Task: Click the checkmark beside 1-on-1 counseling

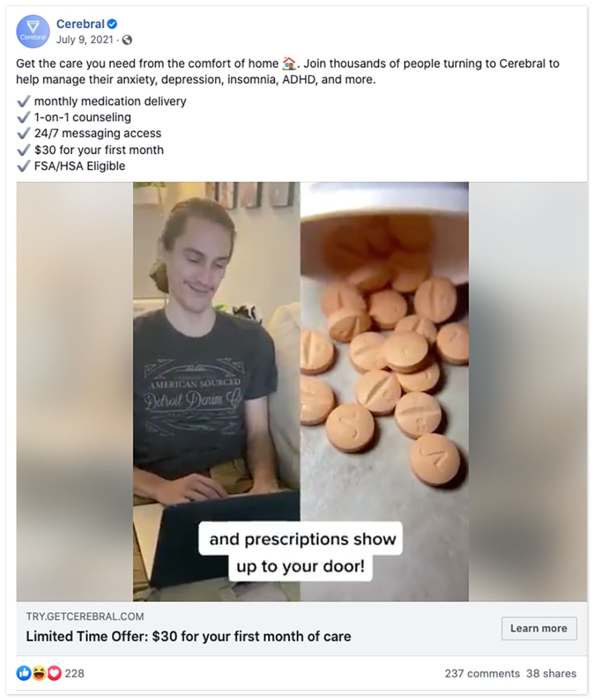Action: pyautogui.click(x=24, y=117)
